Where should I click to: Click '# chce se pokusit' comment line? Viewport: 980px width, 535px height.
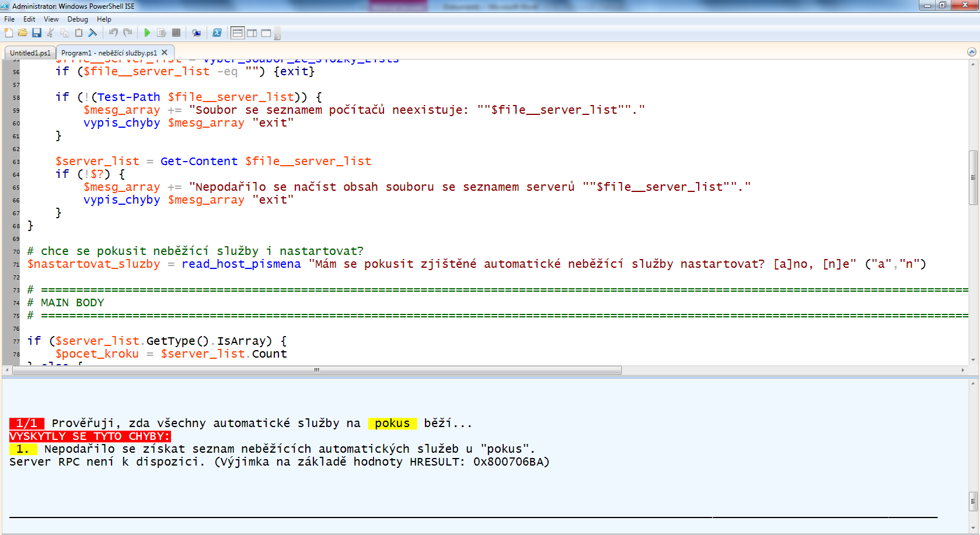tap(195, 251)
